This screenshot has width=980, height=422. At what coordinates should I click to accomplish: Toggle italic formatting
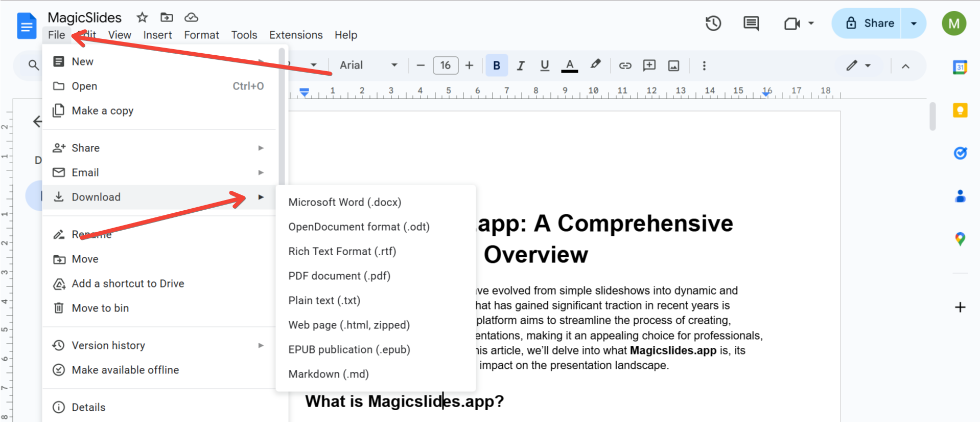pyautogui.click(x=520, y=65)
